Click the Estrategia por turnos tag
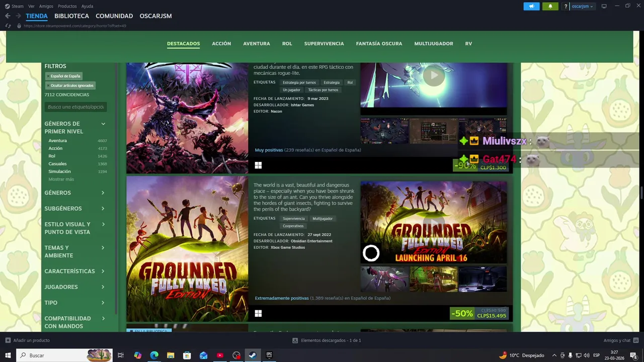The width and height of the screenshot is (644, 362). click(x=299, y=82)
